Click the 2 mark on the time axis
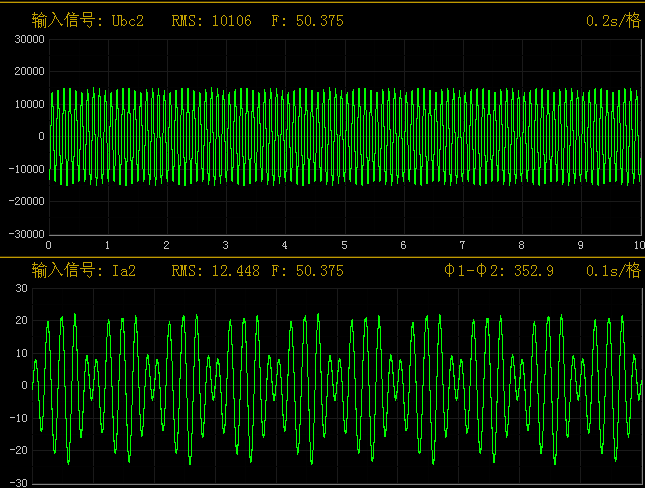Image resolution: width=645 pixels, height=488 pixels. point(167,245)
